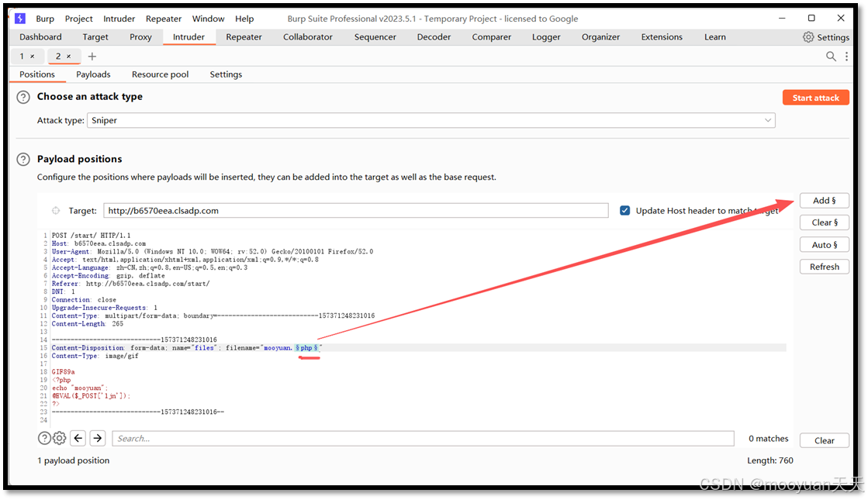Image resolution: width=868 pixels, height=500 pixels.
Task: Open the Help menu
Action: (244, 19)
